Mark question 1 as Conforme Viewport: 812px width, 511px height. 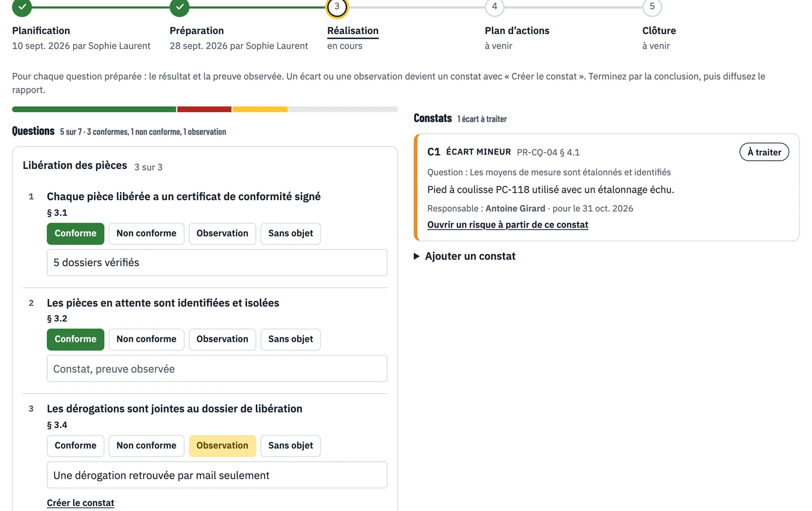coord(76,234)
